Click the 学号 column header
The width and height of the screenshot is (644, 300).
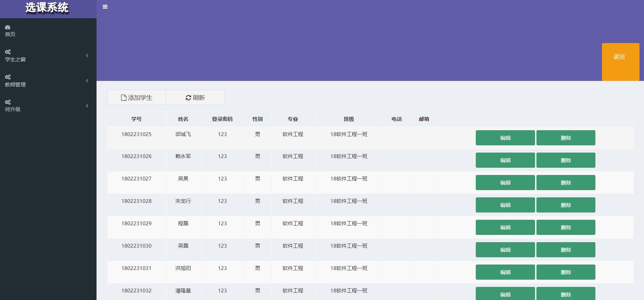137,119
